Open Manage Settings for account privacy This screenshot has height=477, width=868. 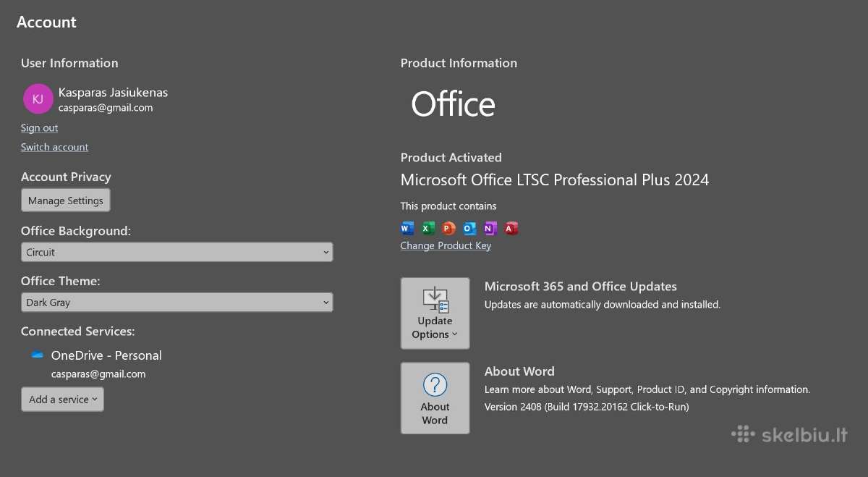point(66,200)
